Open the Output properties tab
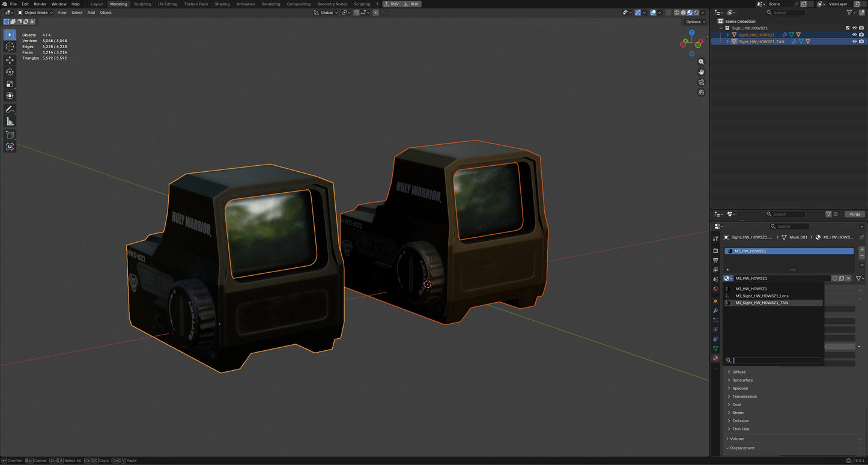The height and width of the screenshot is (465, 868). tap(715, 260)
